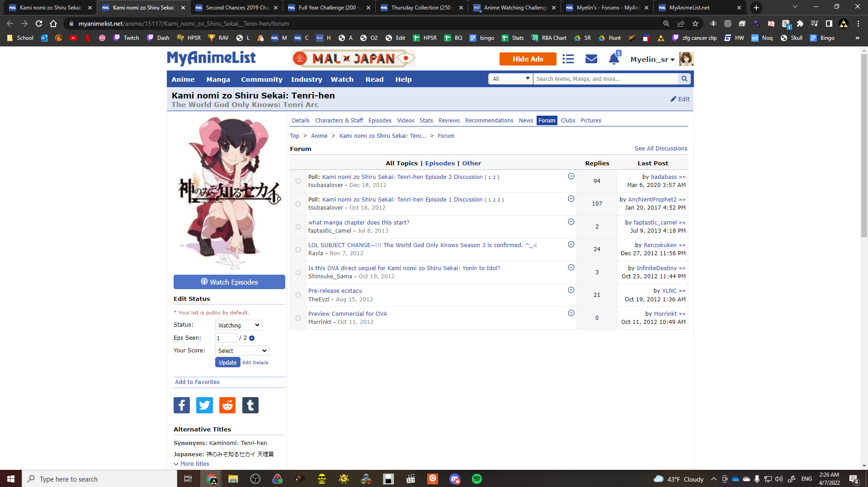Select the Episode 1 Discussion topic radio
The width and height of the screenshot is (868, 487).
pos(298,204)
